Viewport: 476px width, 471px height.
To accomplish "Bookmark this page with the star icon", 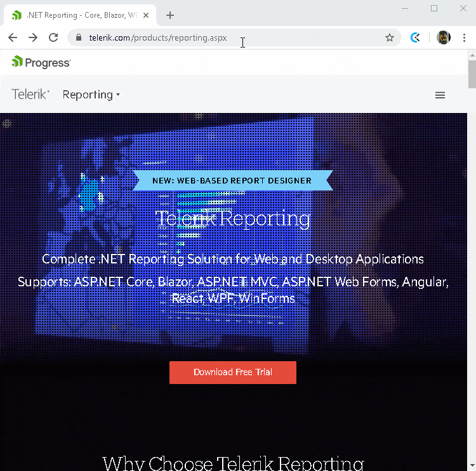I will pyautogui.click(x=390, y=37).
